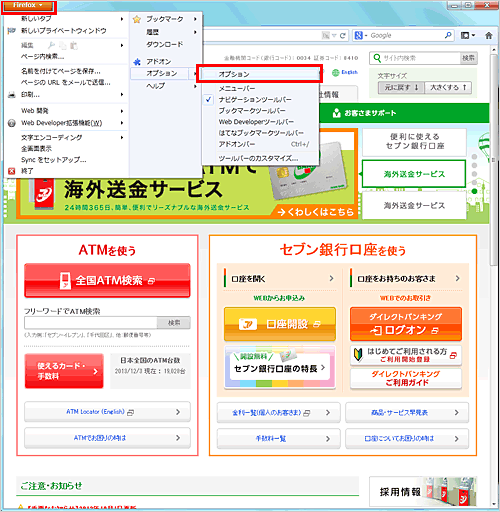This screenshot has height=512, width=500.
Task: Open セブン銀行口座の特長 banner
Action: (x=280, y=368)
